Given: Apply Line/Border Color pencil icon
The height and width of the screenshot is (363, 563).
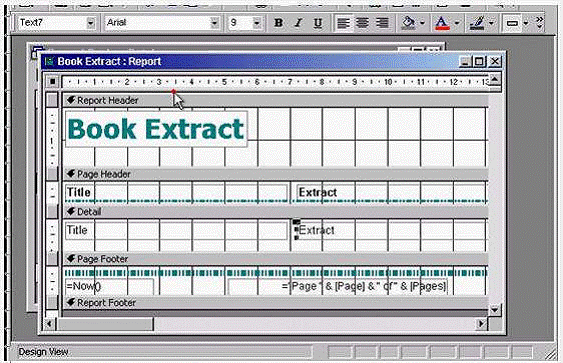Looking at the screenshot, I should point(477,23).
